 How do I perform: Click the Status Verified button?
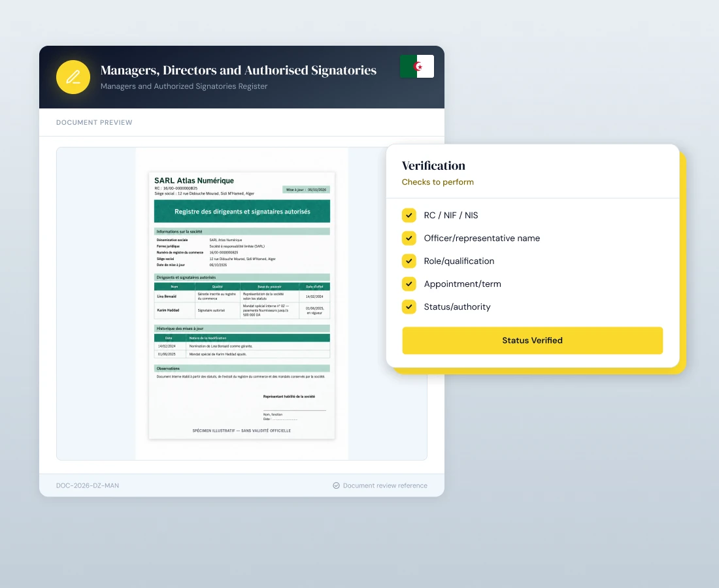pos(532,340)
